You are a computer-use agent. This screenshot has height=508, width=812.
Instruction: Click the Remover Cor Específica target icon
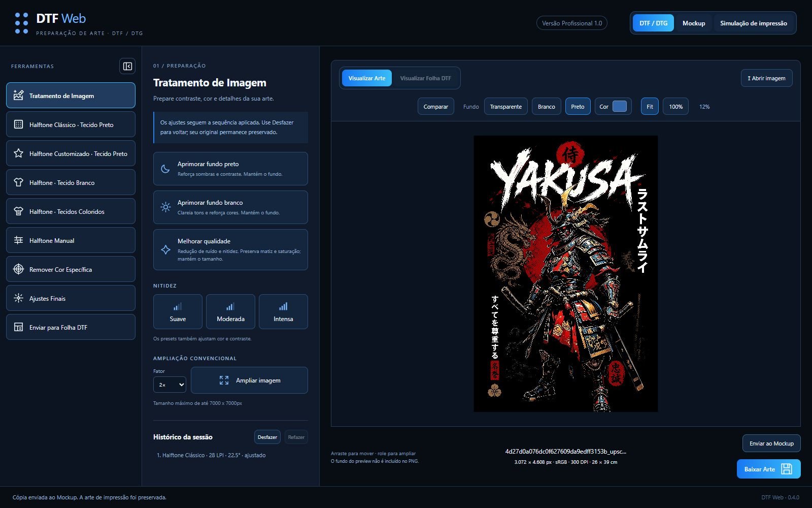(19, 269)
